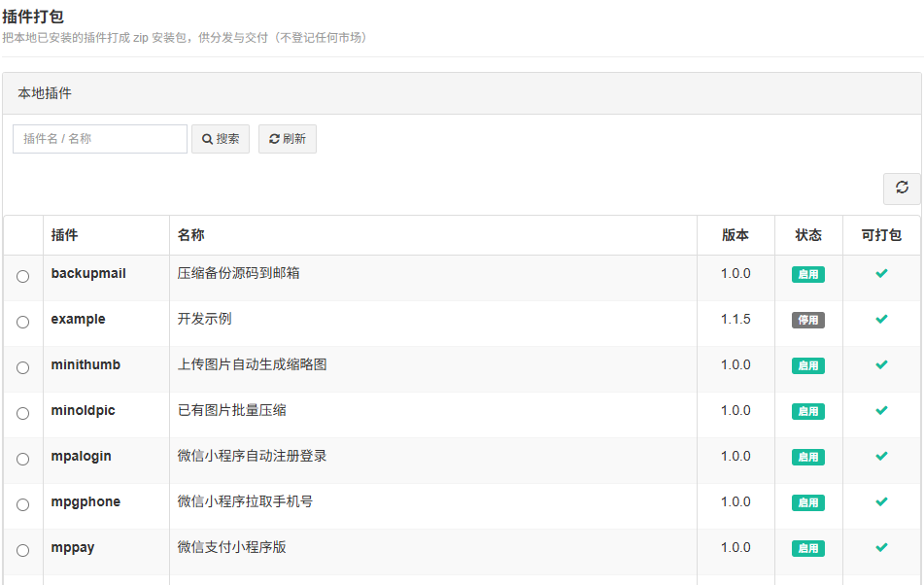Click the 启用 status badge for mppay
This screenshot has height=585, width=924.
(x=808, y=548)
